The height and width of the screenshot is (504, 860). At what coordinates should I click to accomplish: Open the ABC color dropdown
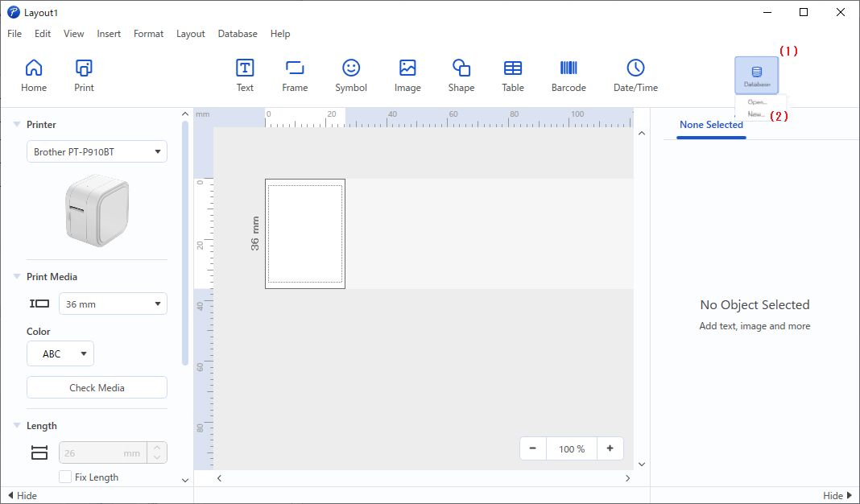click(60, 353)
